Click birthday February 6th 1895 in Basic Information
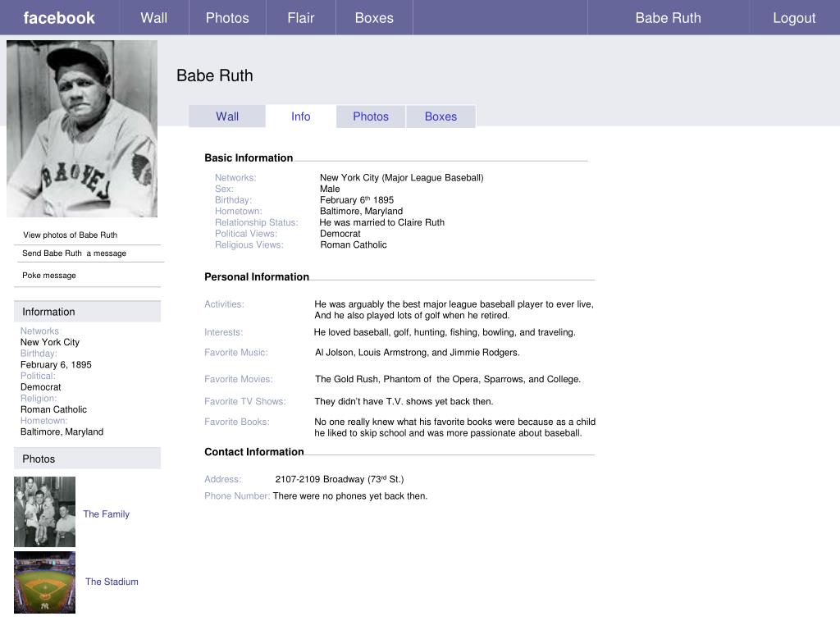Viewport: 840px width, 630px height. click(x=357, y=200)
